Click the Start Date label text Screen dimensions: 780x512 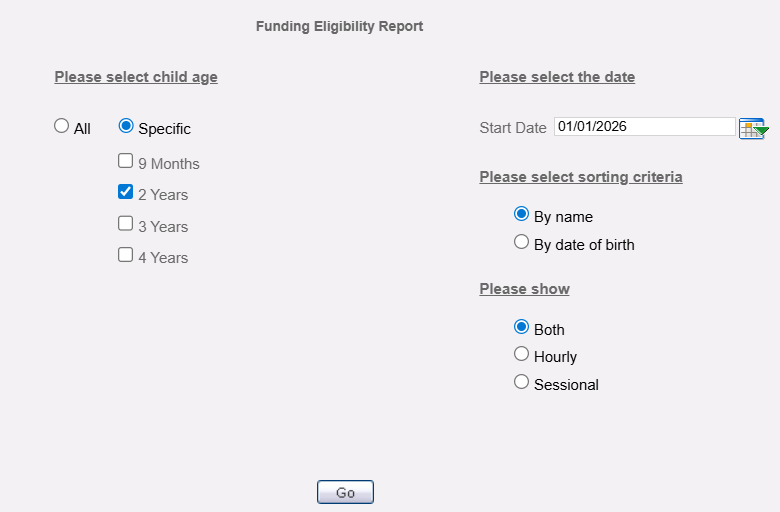tap(513, 128)
